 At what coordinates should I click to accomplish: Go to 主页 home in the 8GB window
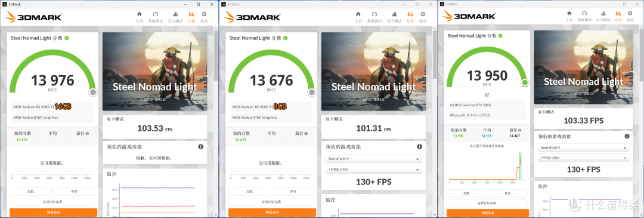click(358, 17)
